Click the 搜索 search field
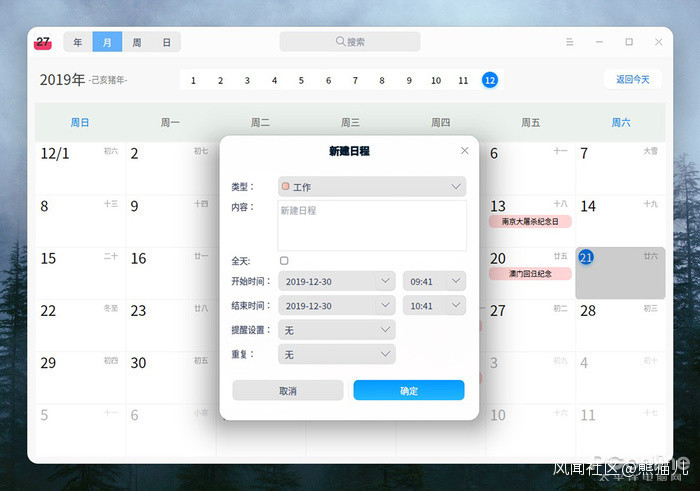Screen dimensions: 700x491 coord(350,42)
